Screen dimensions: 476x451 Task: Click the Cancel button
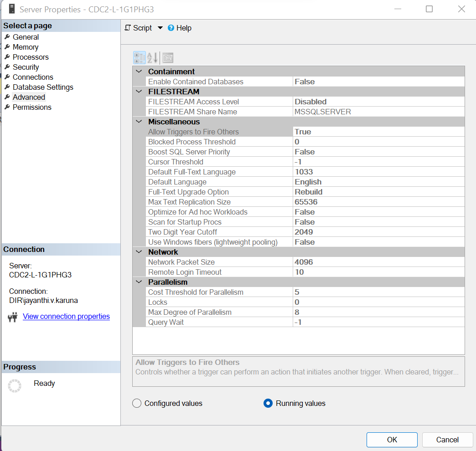click(447, 440)
